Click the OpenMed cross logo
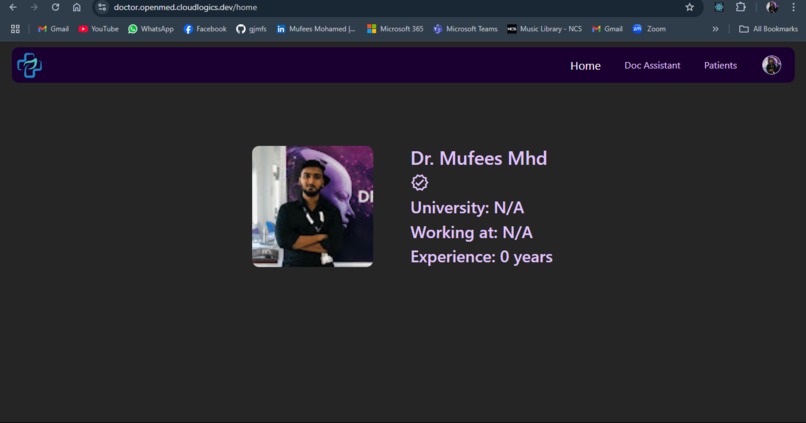Screen dimensions: 806x423 tap(29, 65)
